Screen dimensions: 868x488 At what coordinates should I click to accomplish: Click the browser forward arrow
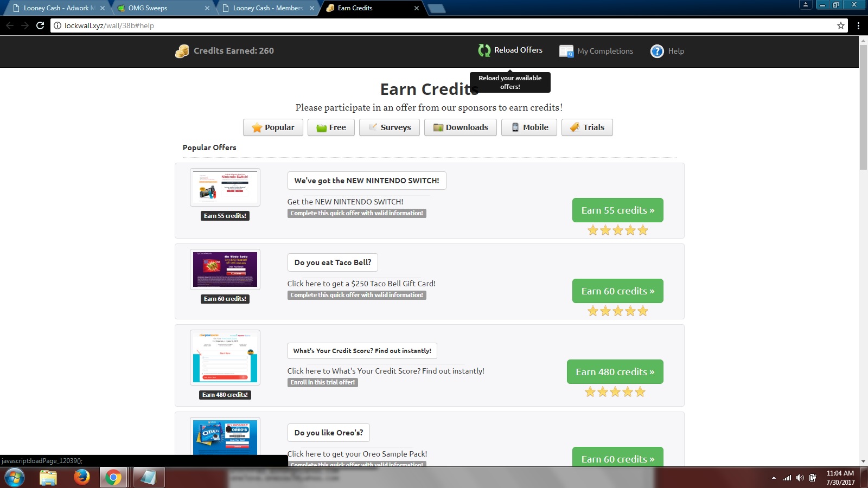coord(25,25)
